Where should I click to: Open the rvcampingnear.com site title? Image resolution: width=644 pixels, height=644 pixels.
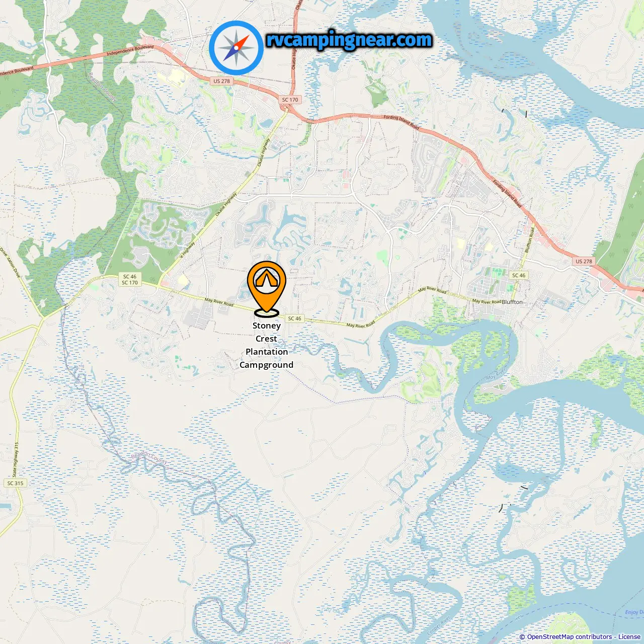(349, 40)
